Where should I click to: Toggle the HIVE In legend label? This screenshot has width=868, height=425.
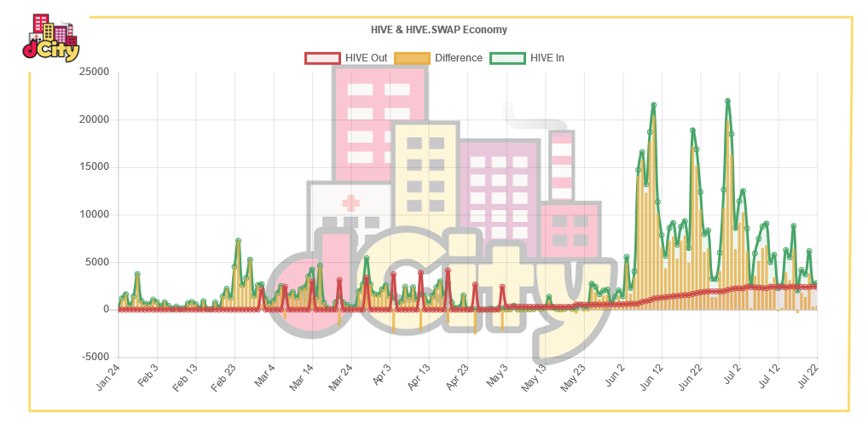pyautogui.click(x=547, y=58)
